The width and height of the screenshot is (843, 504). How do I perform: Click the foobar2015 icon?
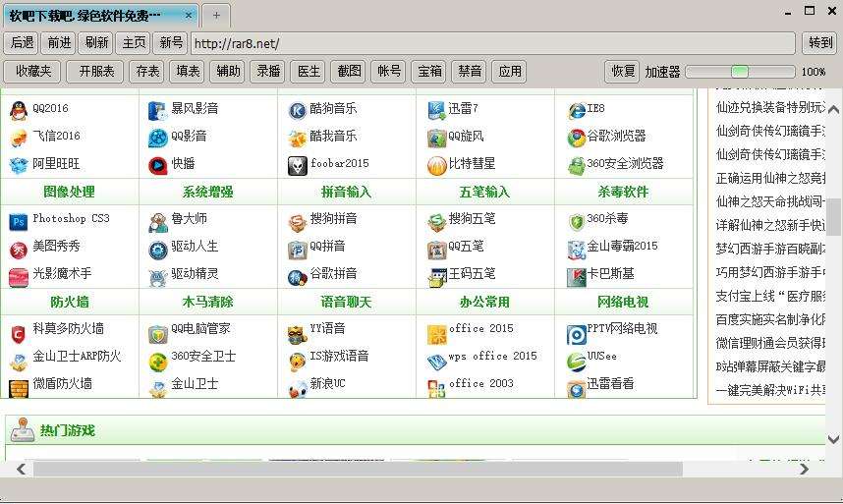[297, 165]
